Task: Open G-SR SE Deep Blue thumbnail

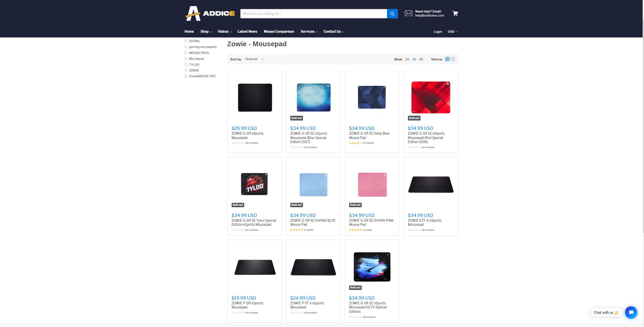Action: tap(372, 97)
